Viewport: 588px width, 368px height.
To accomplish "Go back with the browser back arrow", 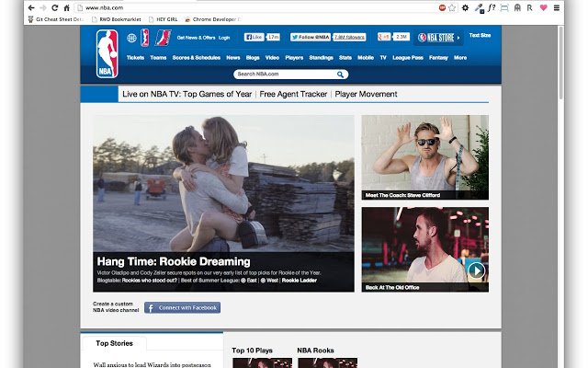I will click(31, 7).
